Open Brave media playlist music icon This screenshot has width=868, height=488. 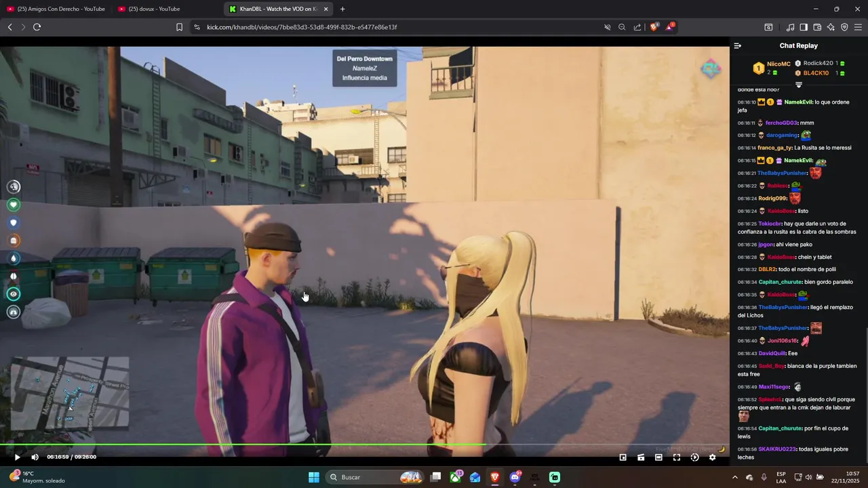tap(790, 27)
